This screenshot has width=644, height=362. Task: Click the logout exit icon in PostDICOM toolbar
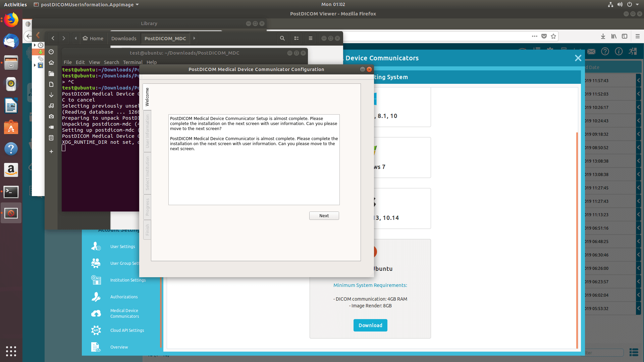pos(632,51)
